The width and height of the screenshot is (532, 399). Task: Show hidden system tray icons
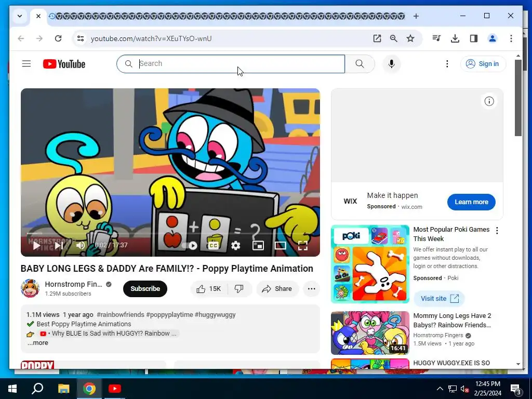(440, 389)
